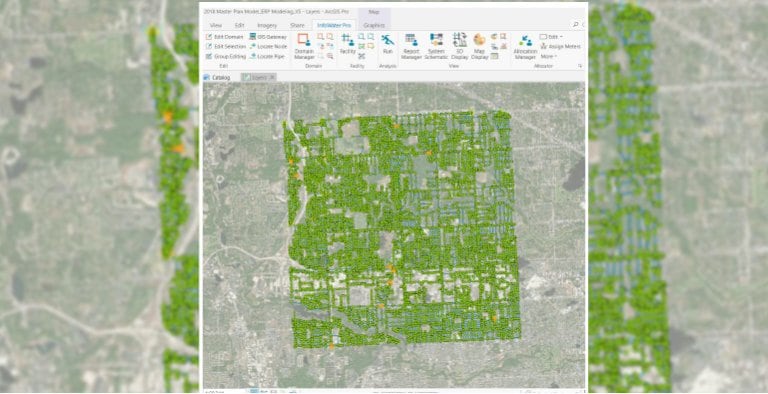This screenshot has height=394, width=768.
Task: Open the Graphics ribbon tab
Action: point(374,25)
